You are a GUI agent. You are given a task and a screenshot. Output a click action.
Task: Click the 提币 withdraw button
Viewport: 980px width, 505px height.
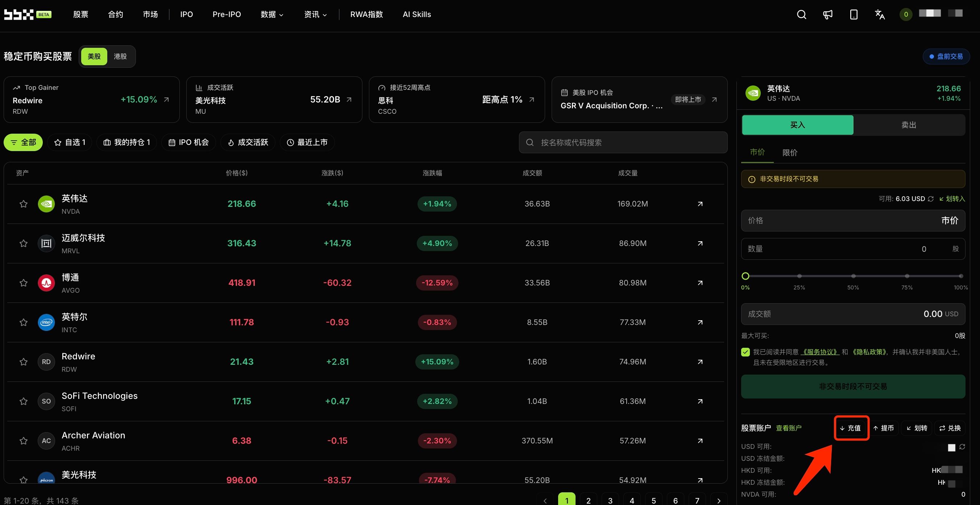point(884,428)
